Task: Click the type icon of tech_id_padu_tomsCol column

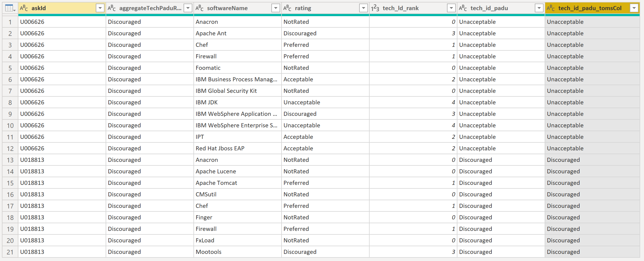Action: 551,8
